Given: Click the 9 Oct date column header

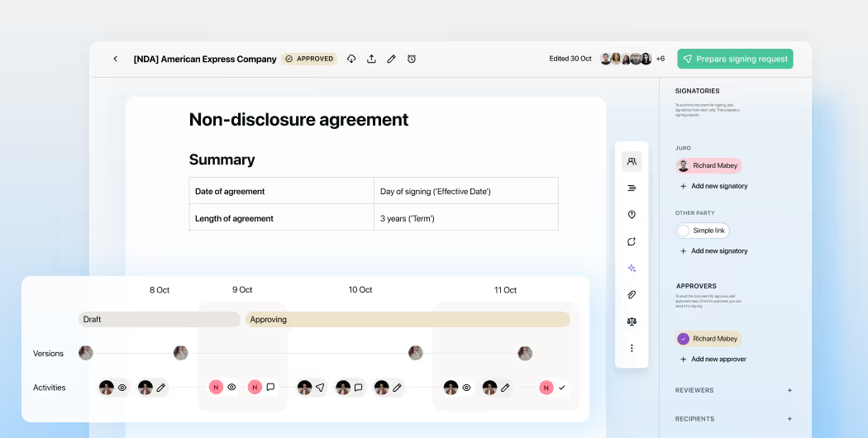Looking at the screenshot, I should (242, 289).
